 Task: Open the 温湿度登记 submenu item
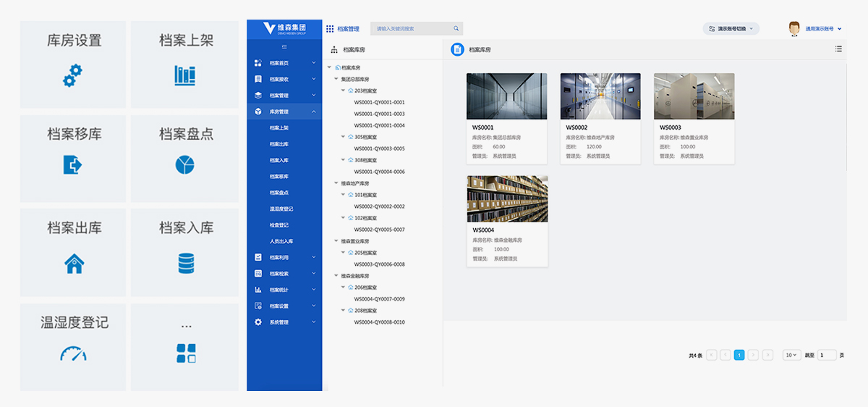[281, 209]
